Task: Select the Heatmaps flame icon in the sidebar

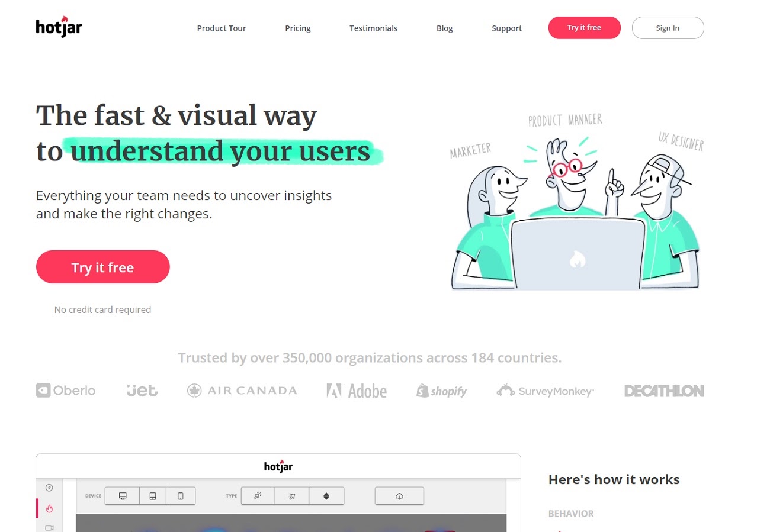Action: click(49, 508)
